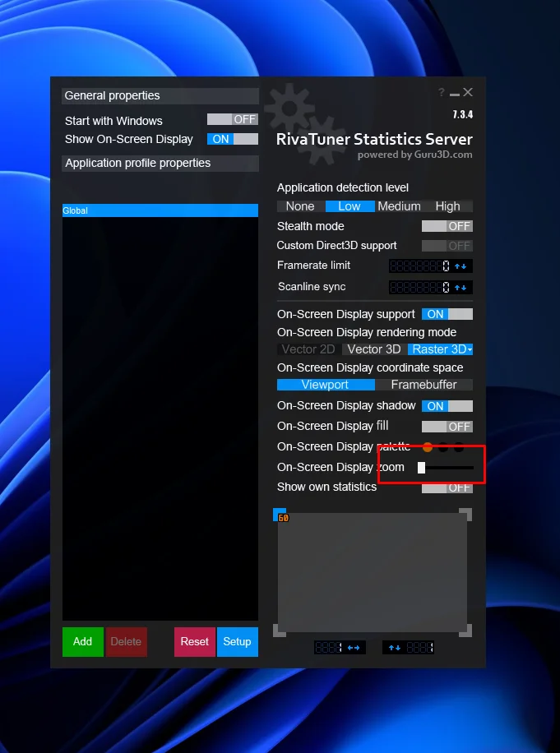Select the bottom-left corner anchor in preview
This screenshot has width=560, height=753.
[x=280, y=631]
